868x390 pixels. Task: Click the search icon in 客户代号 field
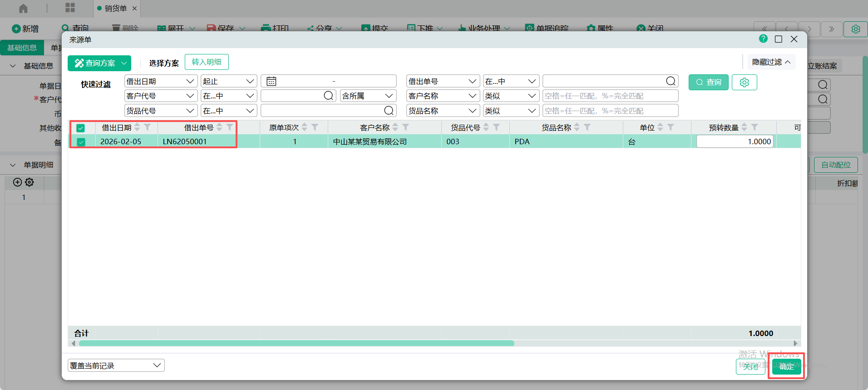click(x=329, y=96)
